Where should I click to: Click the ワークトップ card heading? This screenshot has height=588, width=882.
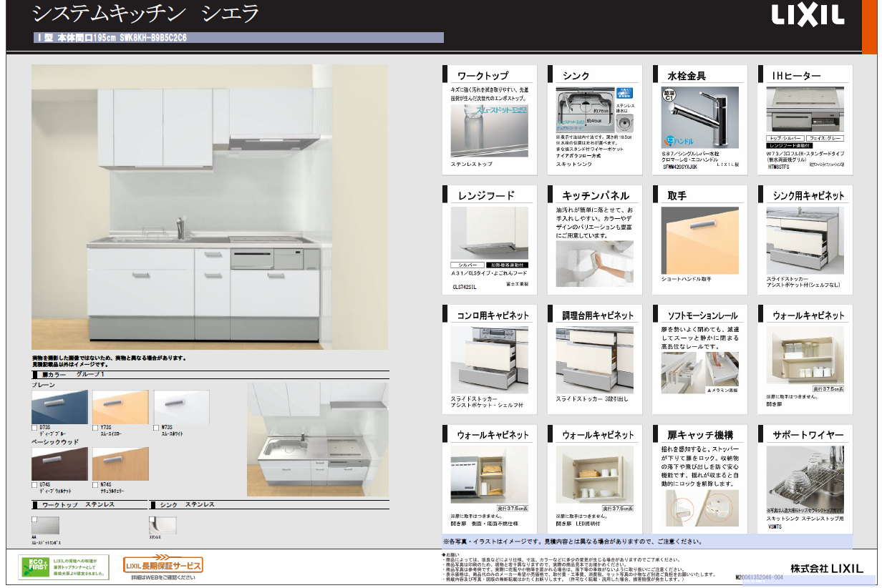(483, 76)
